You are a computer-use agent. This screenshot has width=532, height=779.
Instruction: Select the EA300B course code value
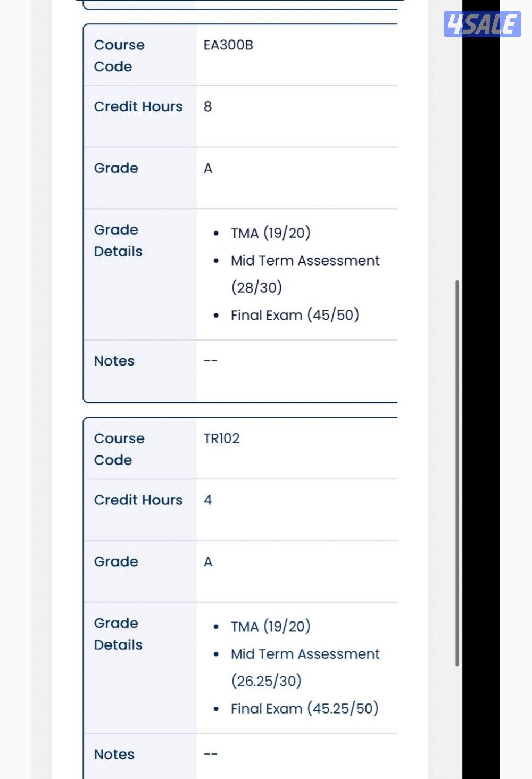(228, 45)
